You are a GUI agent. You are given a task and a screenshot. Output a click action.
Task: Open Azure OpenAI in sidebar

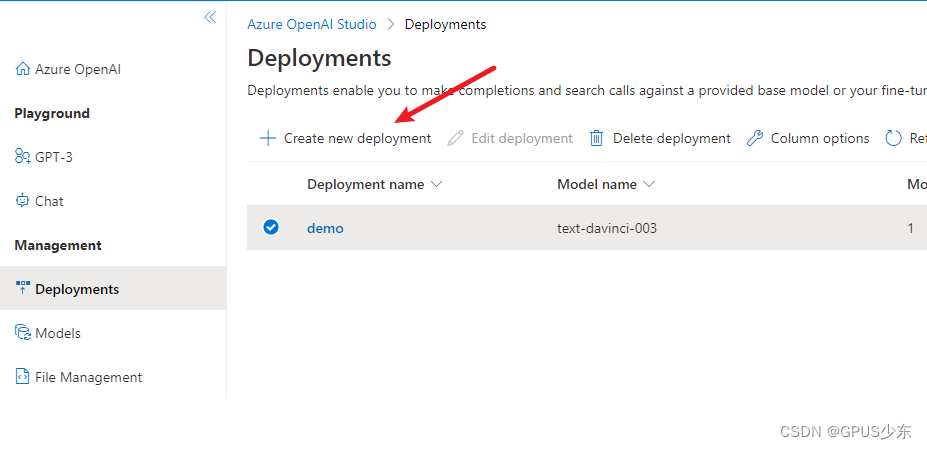[x=78, y=69]
